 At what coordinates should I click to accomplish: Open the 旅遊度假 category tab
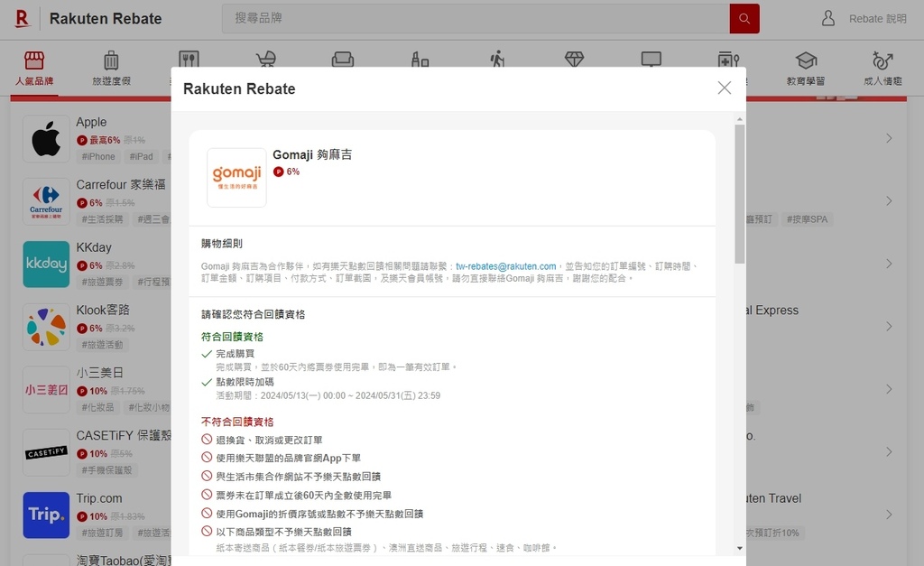pos(111,68)
